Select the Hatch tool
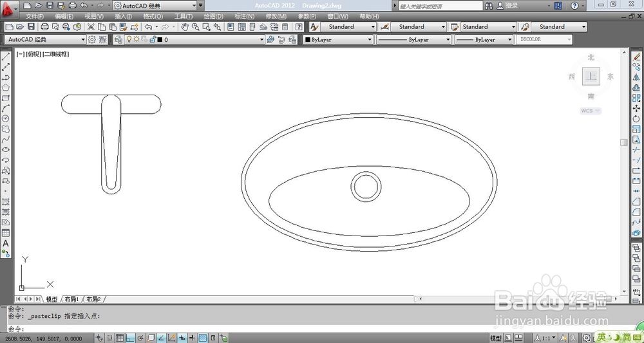644x343 pixels. [6, 201]
